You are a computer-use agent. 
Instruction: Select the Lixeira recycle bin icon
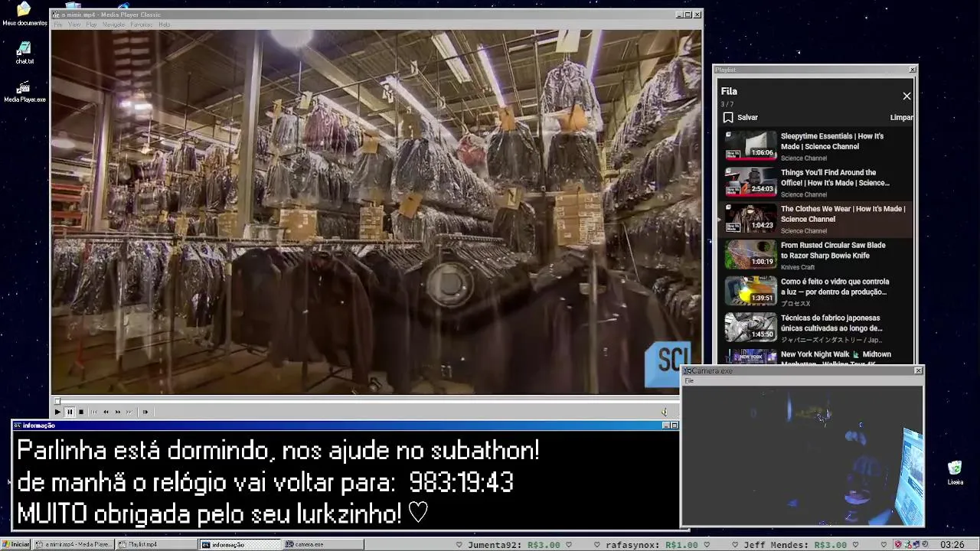click(955, 473)
